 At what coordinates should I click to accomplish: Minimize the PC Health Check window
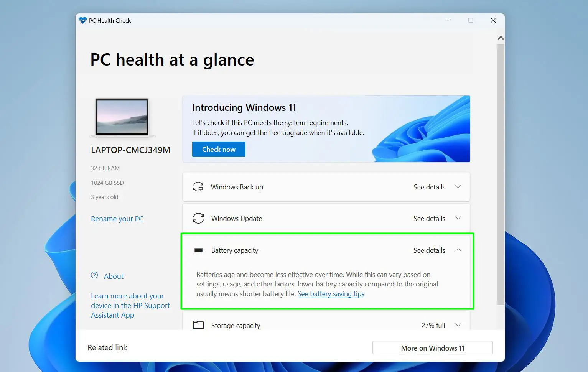click(x=448, y=20)
